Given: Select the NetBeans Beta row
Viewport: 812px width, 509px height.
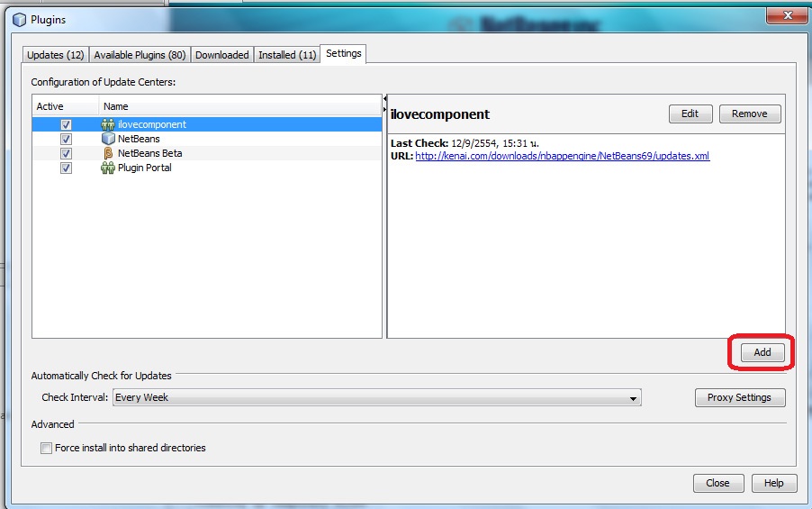Looking at the screenshot, I should (207, 153).
